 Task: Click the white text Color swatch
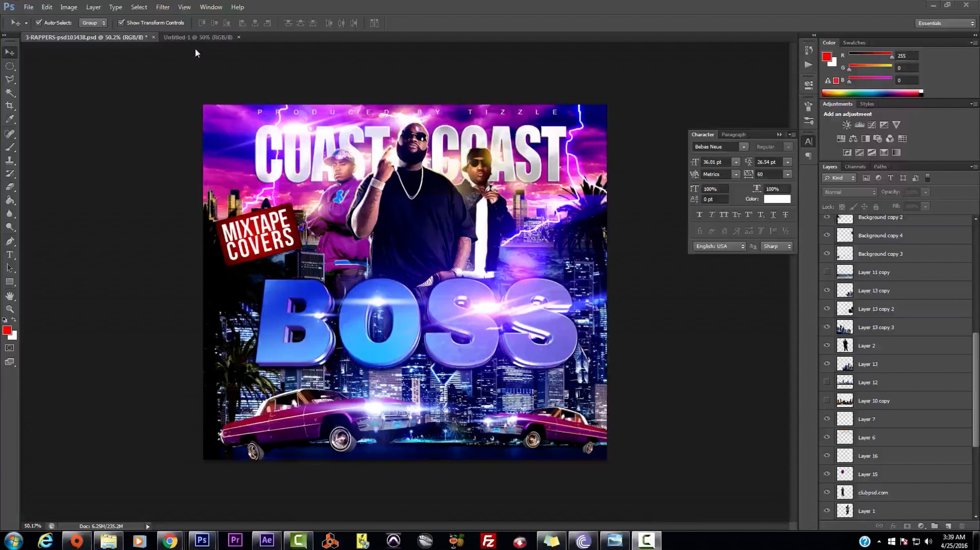coord(777,199)
